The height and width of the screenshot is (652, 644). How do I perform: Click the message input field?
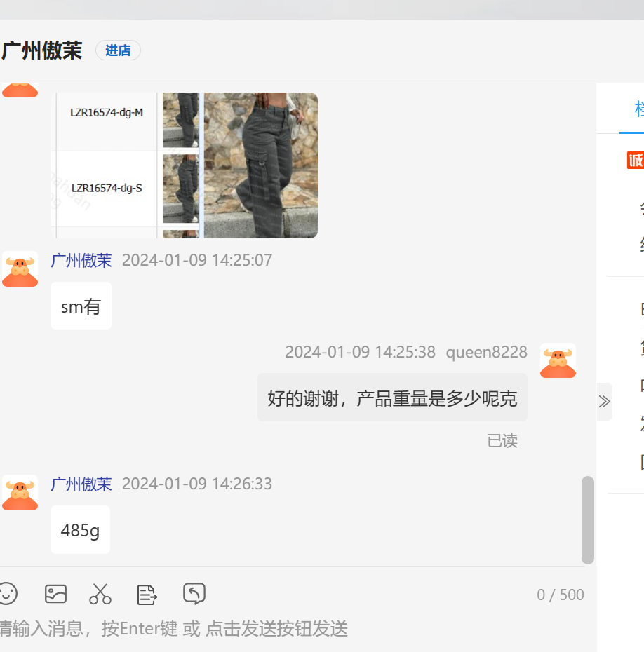coord(281,628)
